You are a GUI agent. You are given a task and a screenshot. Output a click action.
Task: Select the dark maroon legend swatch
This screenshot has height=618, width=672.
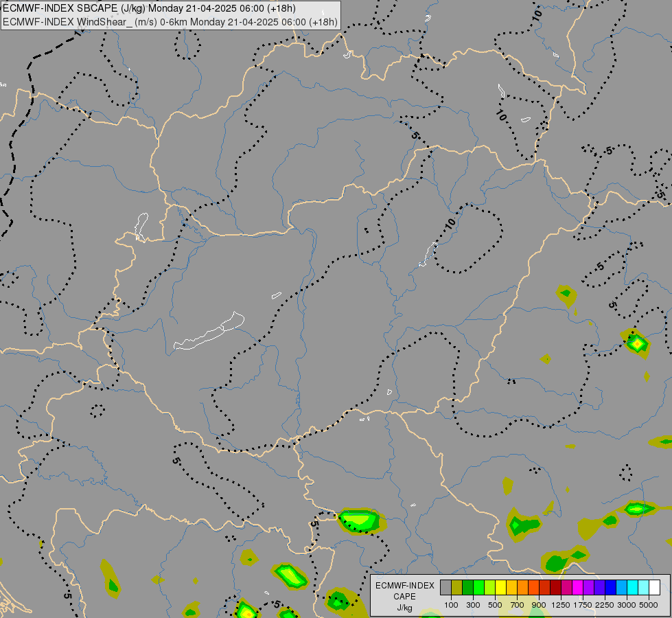click(555, 588)
